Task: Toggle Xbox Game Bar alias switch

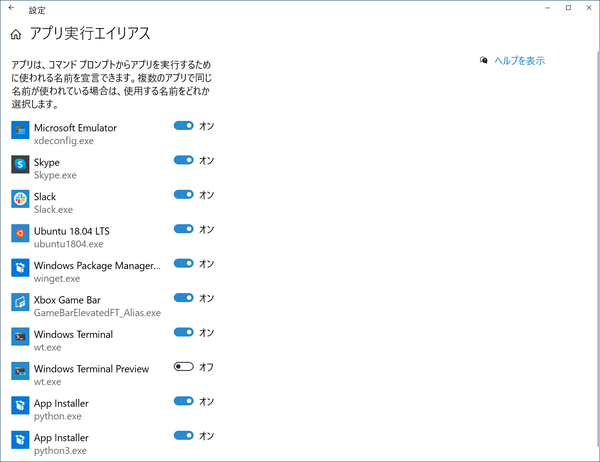Action: tap(184, 298)
